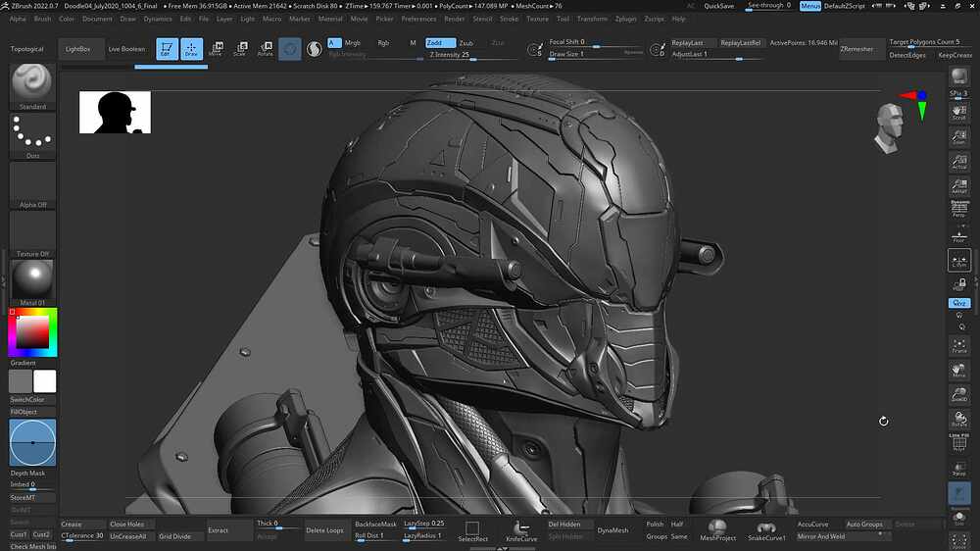Open the Document menu
This screenshot has height=551, width=980.
point(97,19)
